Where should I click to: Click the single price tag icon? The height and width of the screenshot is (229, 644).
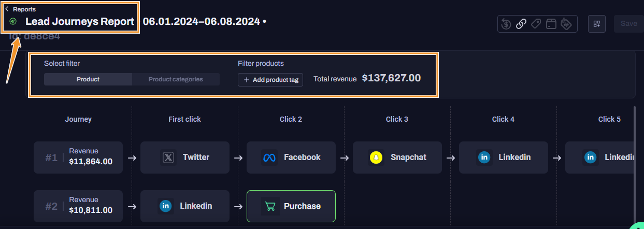point(536,24)
